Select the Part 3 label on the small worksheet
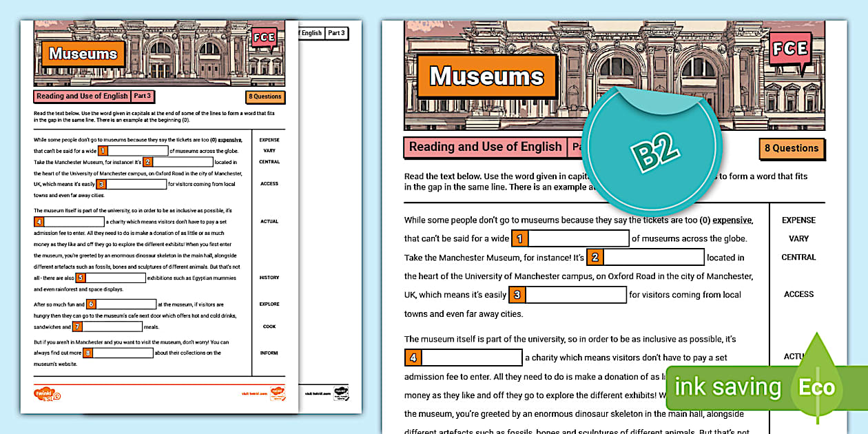The image size is (868, 434). [143, 96]
